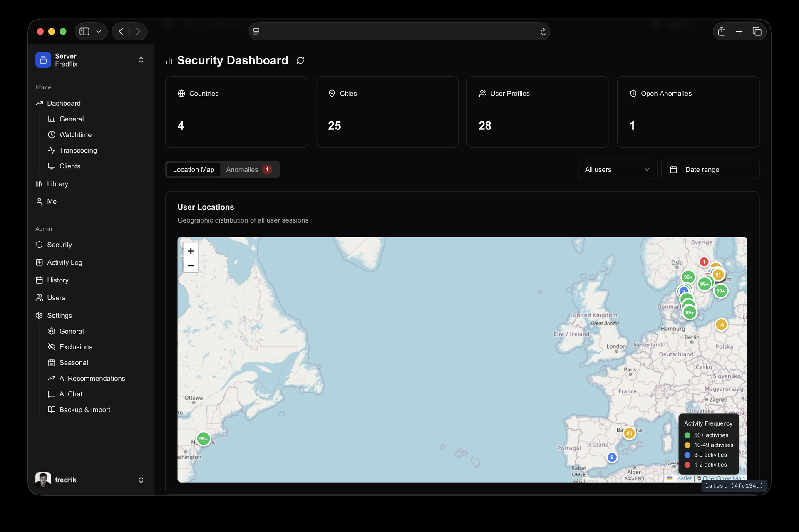Open Exclusions settings
This screenshot has width=799, height=532.
tap(76, 347)
